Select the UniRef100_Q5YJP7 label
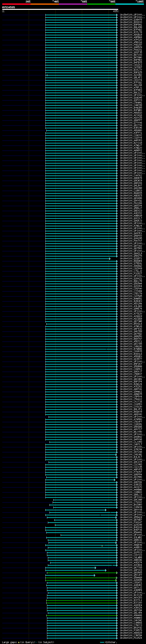The width and height of the screenshot is (146, 644). pyautogui.click(x=131, y=575)
